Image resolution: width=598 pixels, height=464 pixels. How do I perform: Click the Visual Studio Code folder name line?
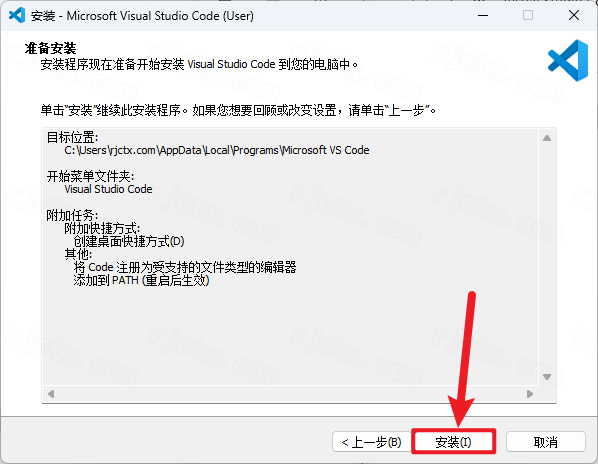108,189
